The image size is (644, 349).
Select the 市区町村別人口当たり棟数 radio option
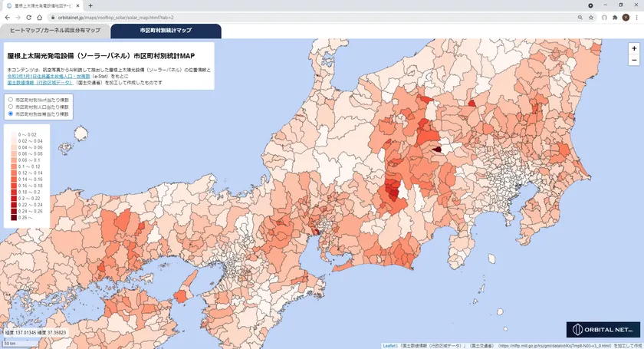click(10, 107)
